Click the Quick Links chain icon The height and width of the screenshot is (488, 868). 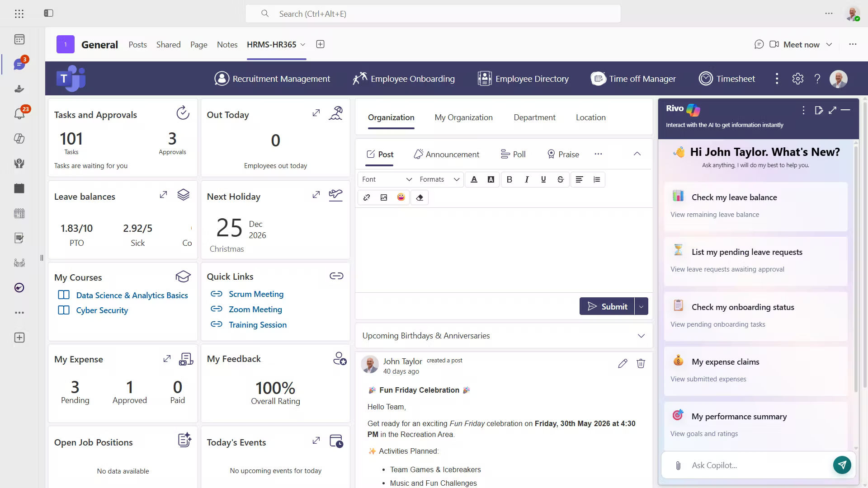(x=336, y=276)
